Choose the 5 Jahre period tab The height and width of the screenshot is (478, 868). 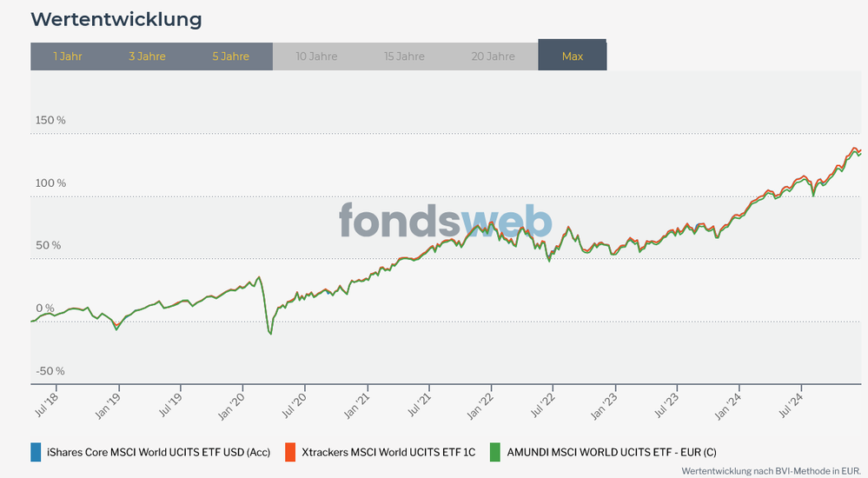230,56
